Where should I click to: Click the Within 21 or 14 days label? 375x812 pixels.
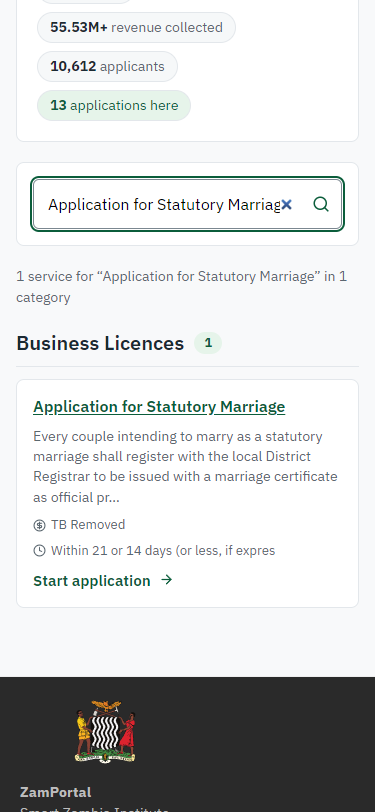163,550
